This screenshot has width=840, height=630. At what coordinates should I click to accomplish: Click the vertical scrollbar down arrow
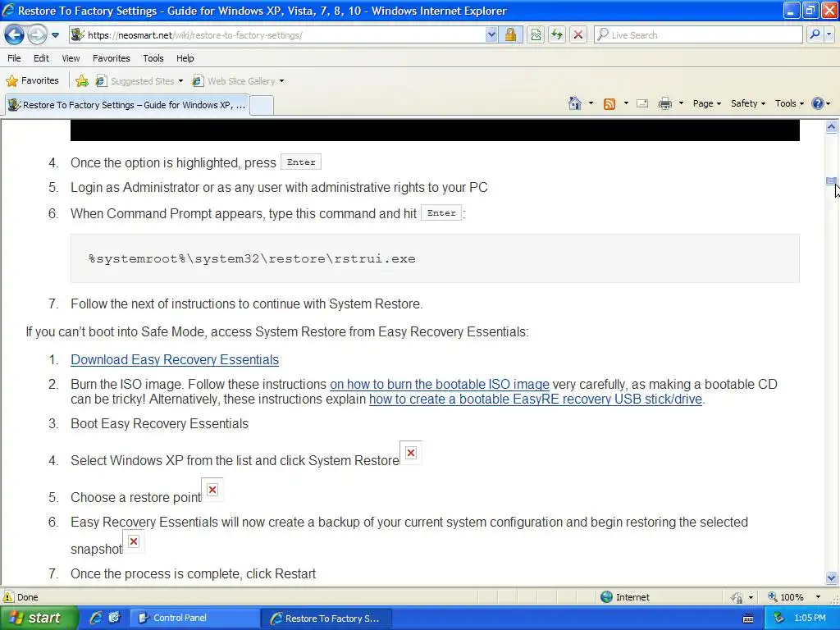(x=832, y=577)
